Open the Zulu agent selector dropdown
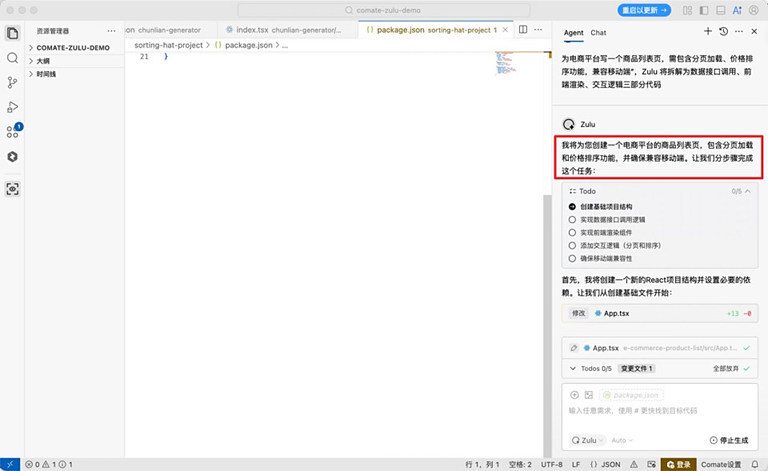This screenshot has height=471, width=768. pos(588,440)
